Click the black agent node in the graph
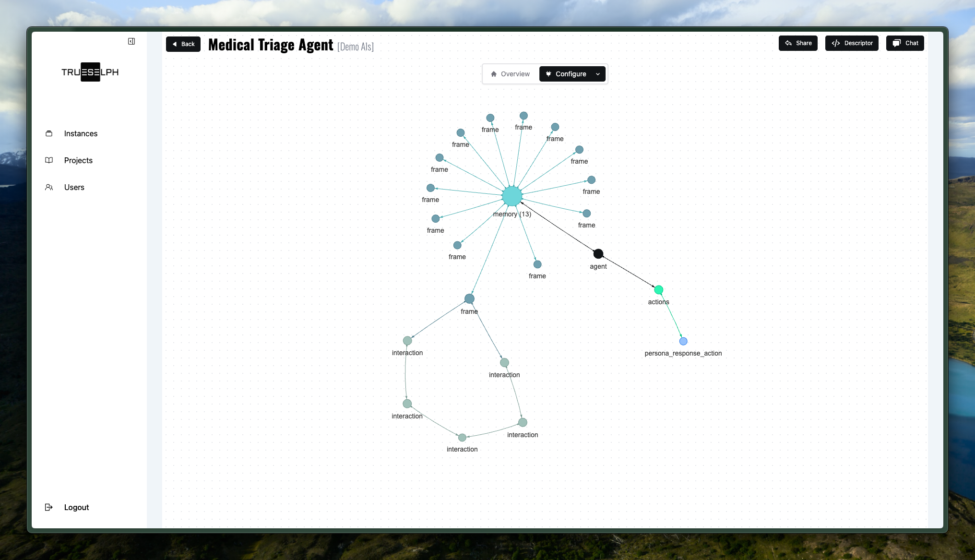975x560 pixels. tap(598, 253)
